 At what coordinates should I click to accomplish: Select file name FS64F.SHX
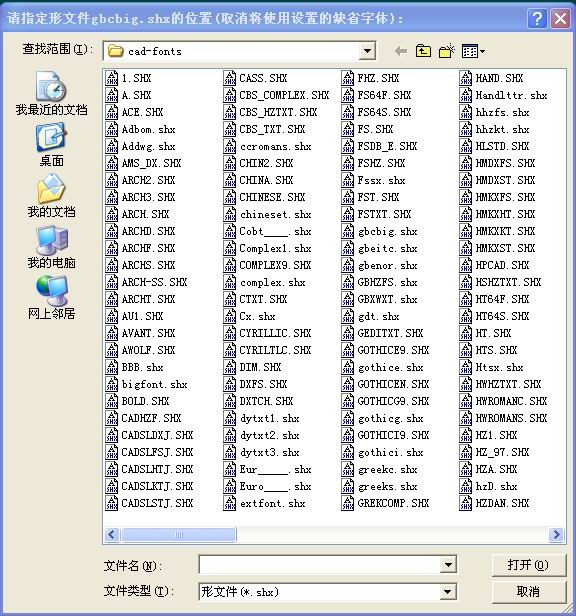[384, 95]
